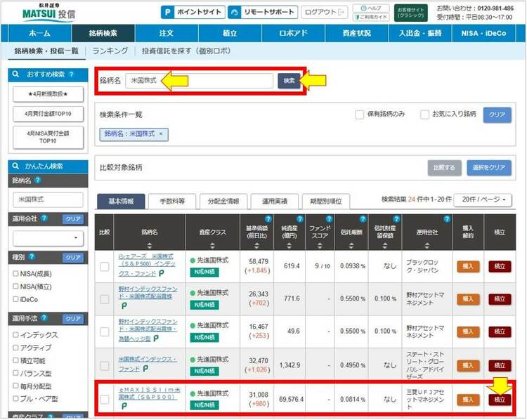Open the 運用会社 dropdown
The height and width of the screenshot is (420, 527).
tap(48, 238)
